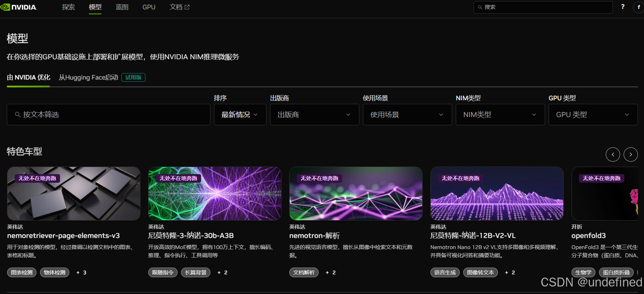The width and height of the screenshot is (644, 294).
Task: Open nemoretriever-page-elements-v3 card thumbnail
Action: (x=74, y=193)
